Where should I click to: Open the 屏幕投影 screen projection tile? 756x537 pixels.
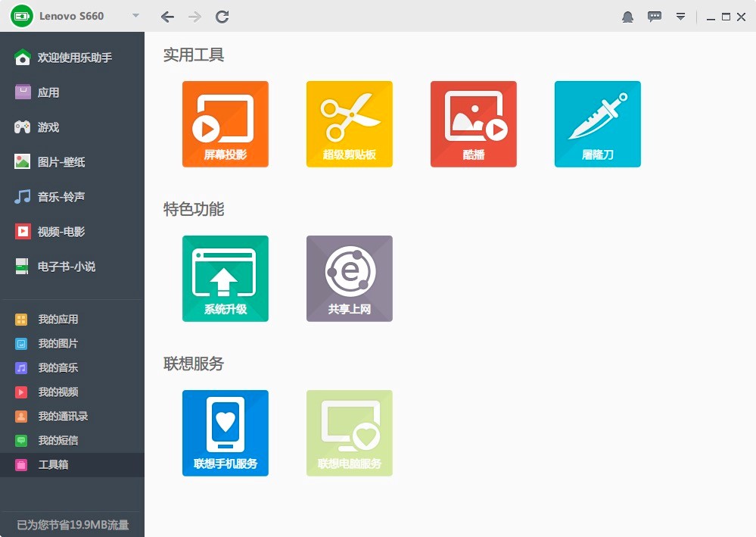pos(226,124)
